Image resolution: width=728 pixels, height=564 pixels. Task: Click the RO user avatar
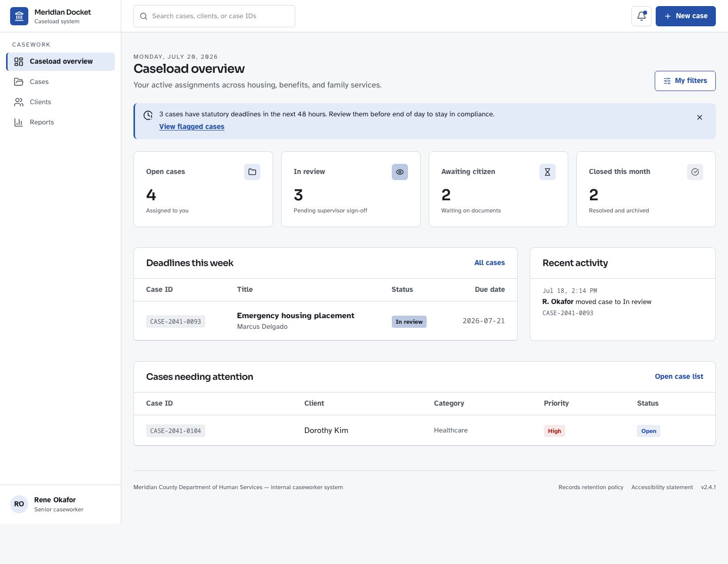click(19, 504)
